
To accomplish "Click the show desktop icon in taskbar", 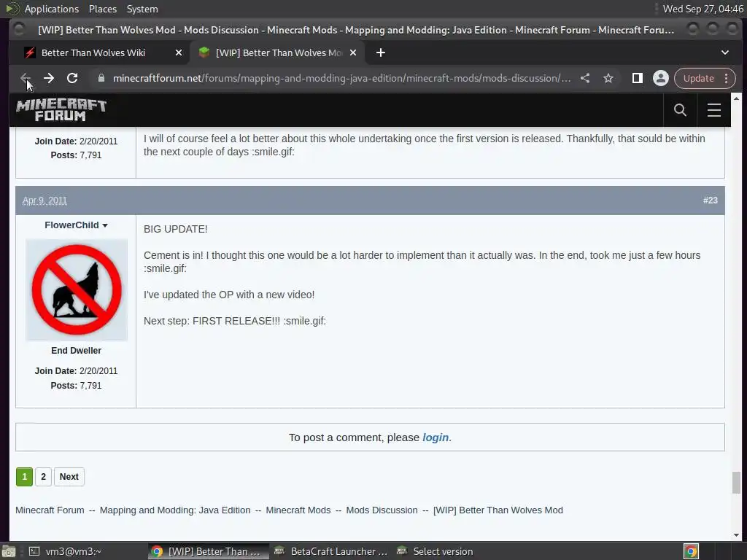I will tap(9, 551).
